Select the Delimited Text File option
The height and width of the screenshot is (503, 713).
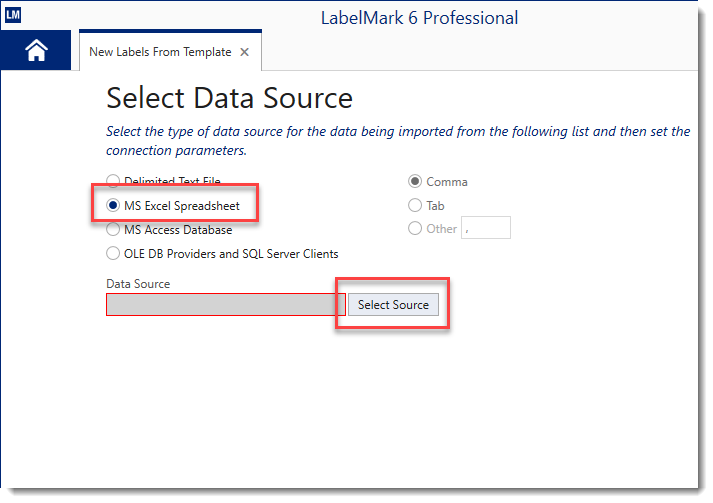[x=114, y=182]
